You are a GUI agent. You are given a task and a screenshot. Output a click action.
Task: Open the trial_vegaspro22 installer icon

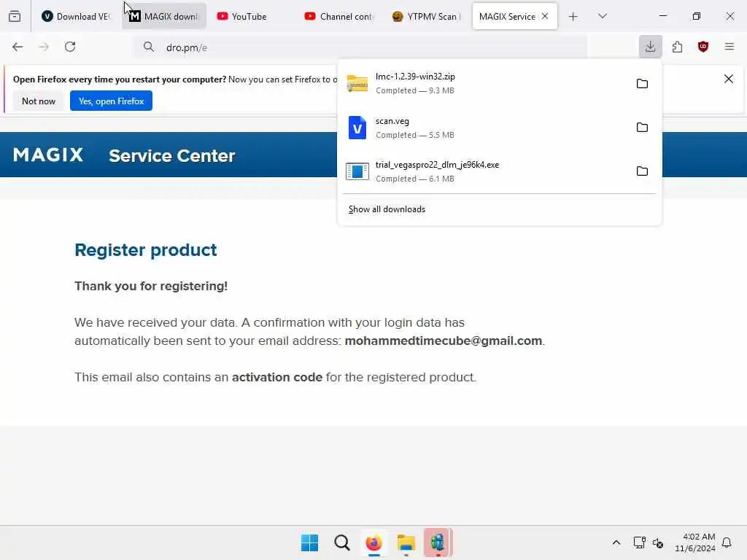[357, 171]
